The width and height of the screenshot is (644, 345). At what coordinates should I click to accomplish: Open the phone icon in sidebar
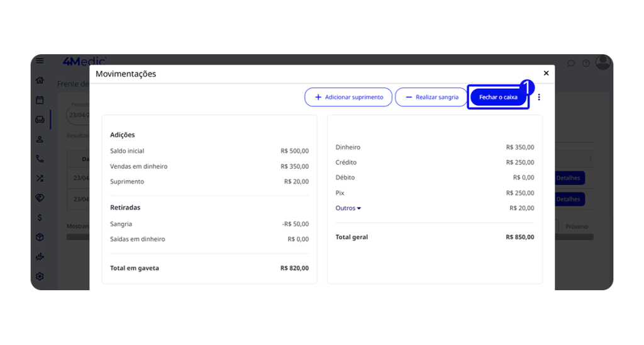point(40,159)
